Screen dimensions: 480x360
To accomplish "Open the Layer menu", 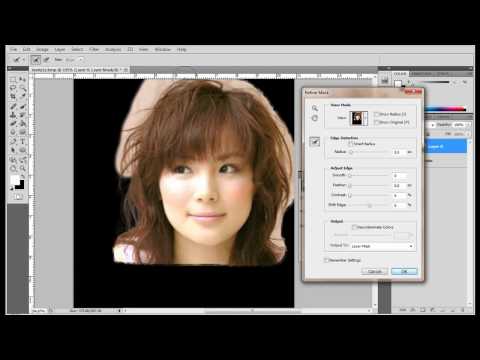I will (x=60, y=49).
